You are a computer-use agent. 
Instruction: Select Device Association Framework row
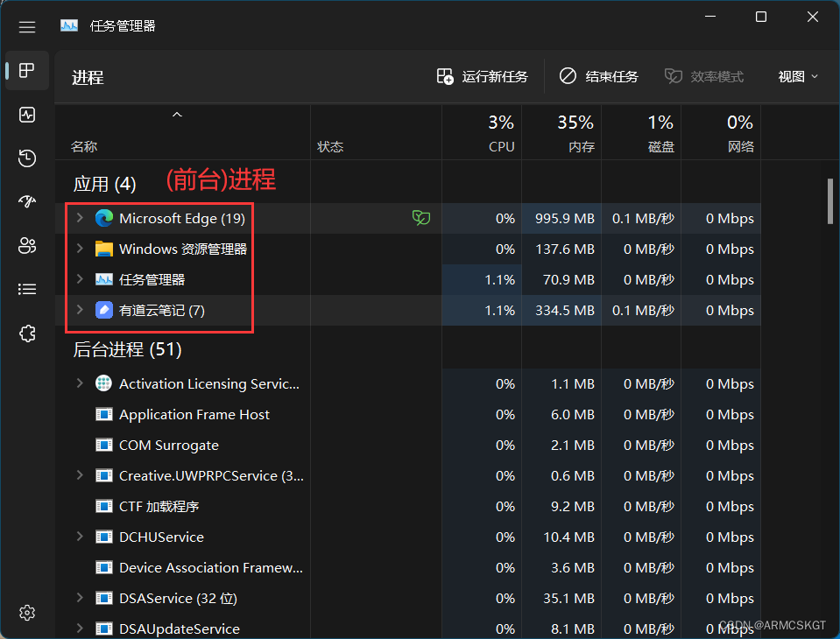407,567
